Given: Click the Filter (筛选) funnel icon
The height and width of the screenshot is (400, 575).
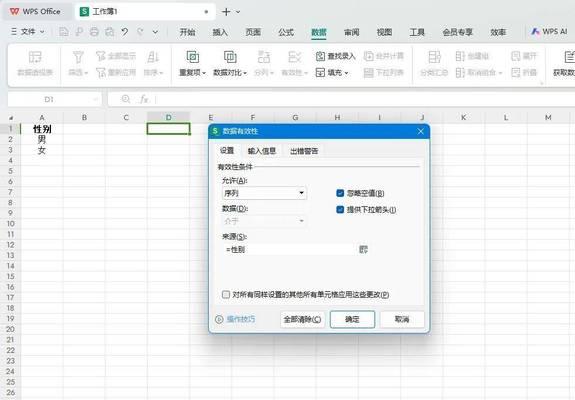Looking at the screenshot, I should click(x=78, y=57).
